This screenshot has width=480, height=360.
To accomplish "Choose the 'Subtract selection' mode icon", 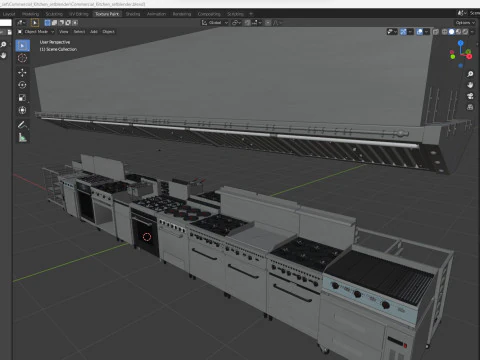I will point(61,23).
